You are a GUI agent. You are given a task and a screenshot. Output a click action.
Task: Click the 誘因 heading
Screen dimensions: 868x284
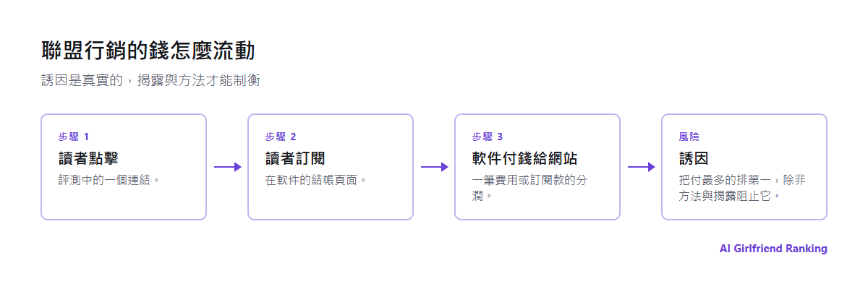pyautogui.click(x=694, y=158)
